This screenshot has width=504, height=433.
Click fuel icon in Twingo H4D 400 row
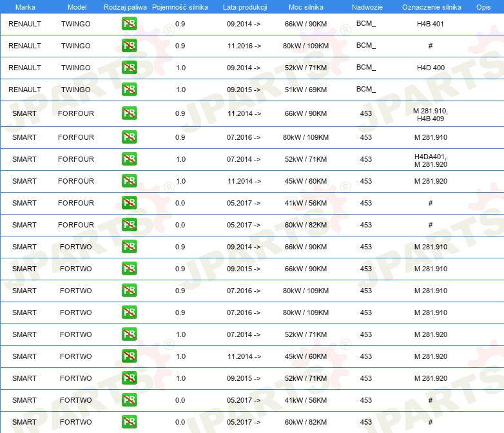pos(129,67)
